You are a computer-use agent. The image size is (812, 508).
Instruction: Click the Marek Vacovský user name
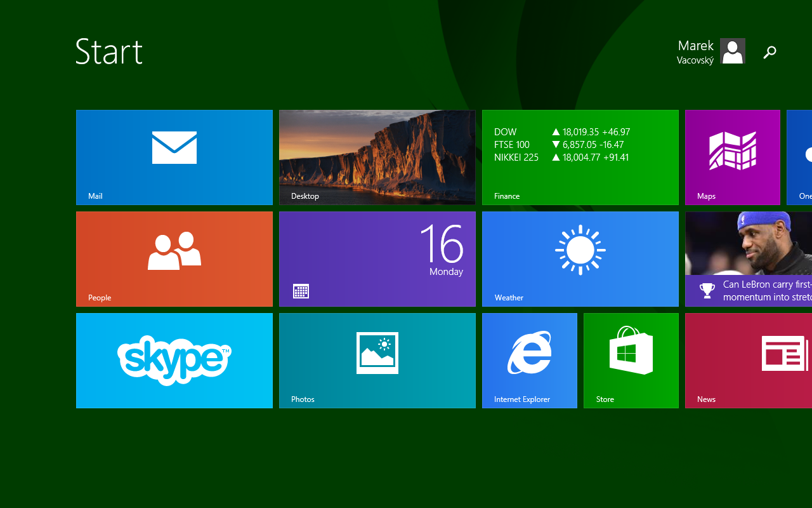(695, 52)
